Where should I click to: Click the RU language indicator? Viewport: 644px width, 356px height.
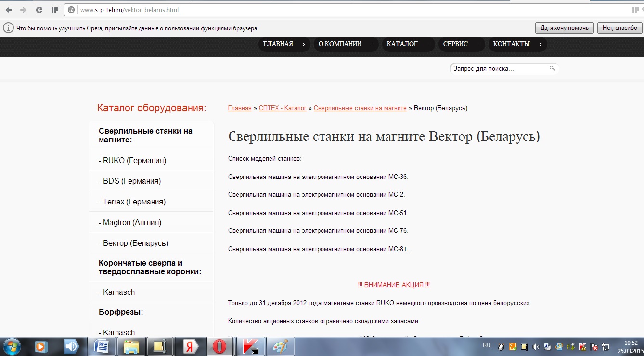[487, 345]
